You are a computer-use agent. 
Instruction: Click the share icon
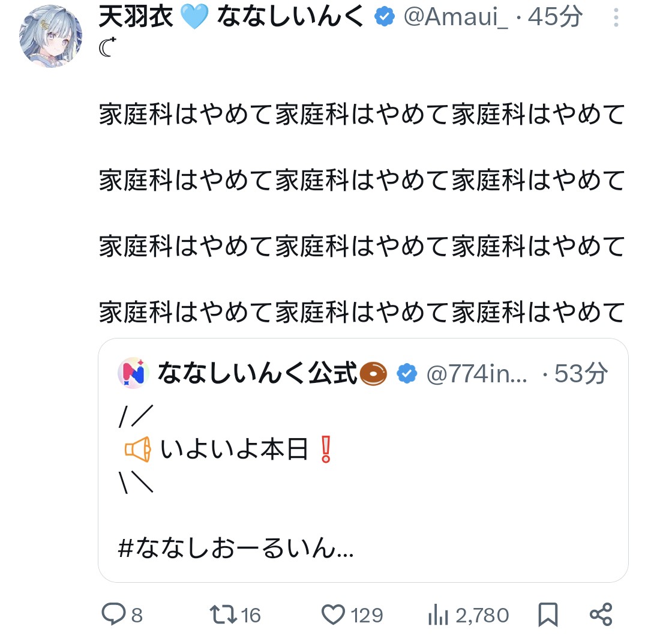601,615
